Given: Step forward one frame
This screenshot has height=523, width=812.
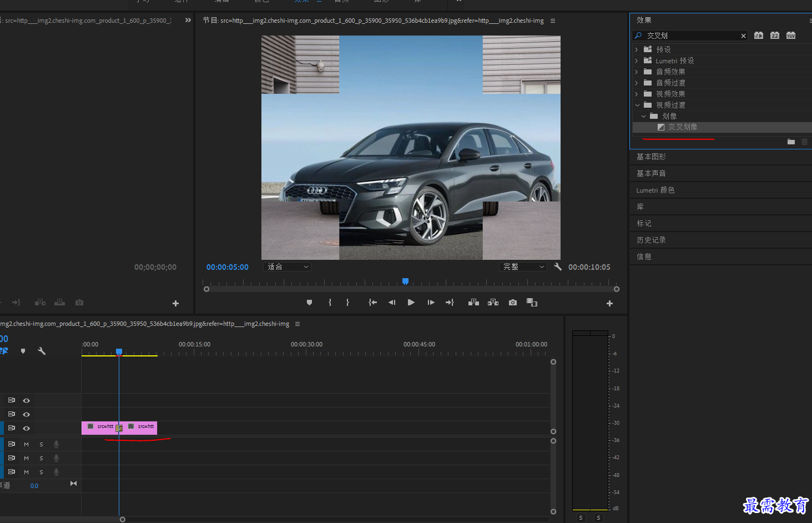Looking at the screenshot, I should pos(431,303).
